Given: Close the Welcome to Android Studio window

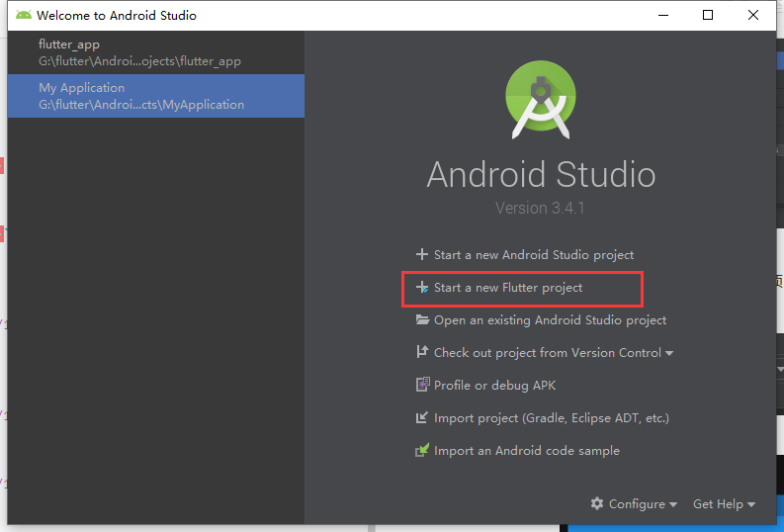Looking at the screenshot, I should (x=753, y=15).
